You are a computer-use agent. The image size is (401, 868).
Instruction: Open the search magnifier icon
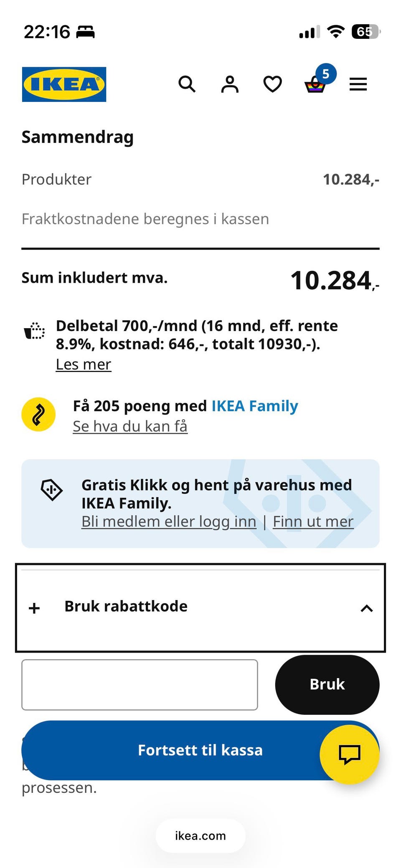coord(187,84)
